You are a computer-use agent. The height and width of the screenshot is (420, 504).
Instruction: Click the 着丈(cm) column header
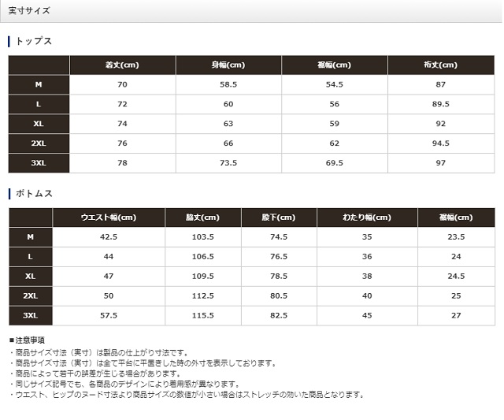[122, 65]
